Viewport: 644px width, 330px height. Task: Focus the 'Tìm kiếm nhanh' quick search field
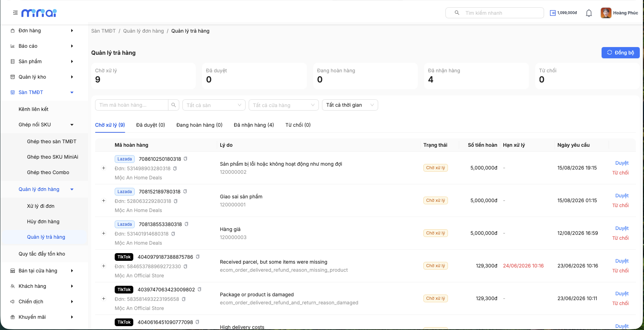[495, 13]
